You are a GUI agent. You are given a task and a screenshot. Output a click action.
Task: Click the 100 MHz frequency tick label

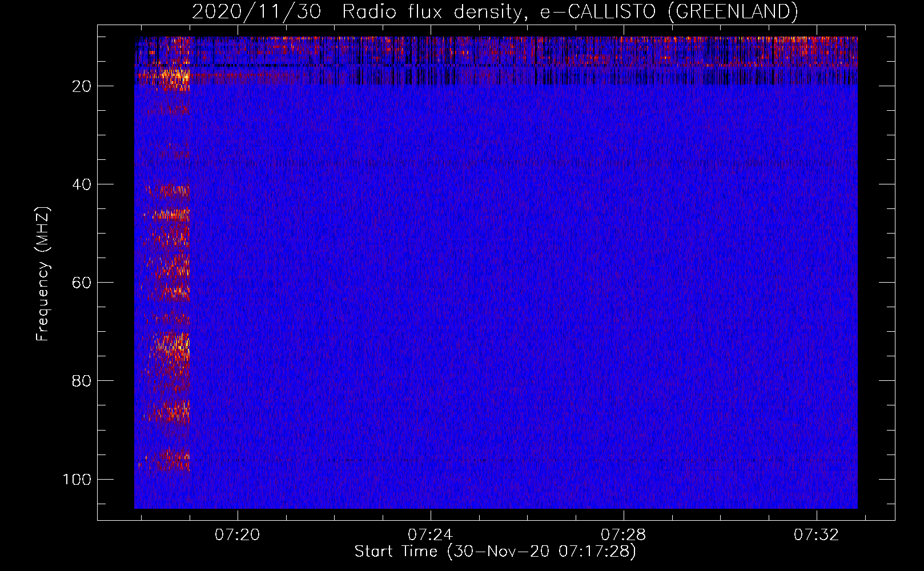[x=77, y=479]
